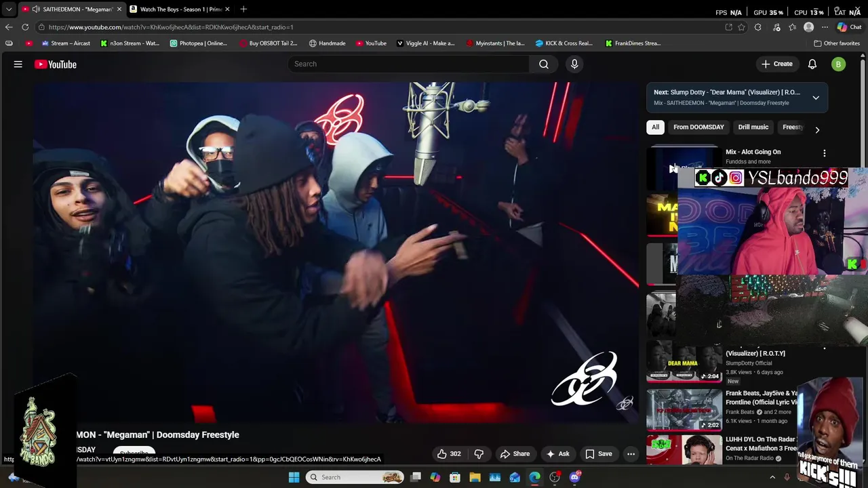Screen dimensions: 868x488
Task: Open the Buy OBSBOT Tail 2 bookmark
Action: pyautogui.click(x=269, y=43)
